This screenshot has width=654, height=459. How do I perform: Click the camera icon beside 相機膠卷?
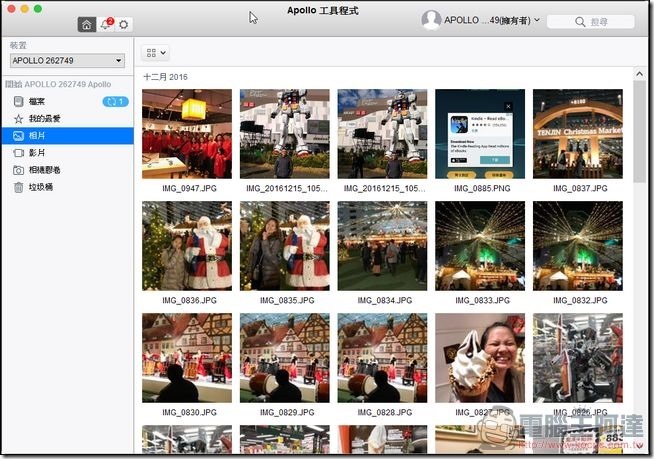pyautogui.click(x=18, y=170)
